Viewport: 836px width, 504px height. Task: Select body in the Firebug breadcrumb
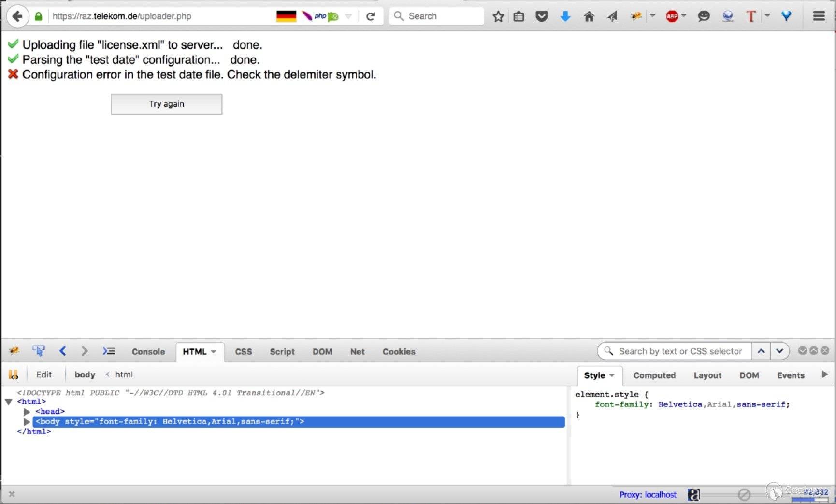click(85, 374)
